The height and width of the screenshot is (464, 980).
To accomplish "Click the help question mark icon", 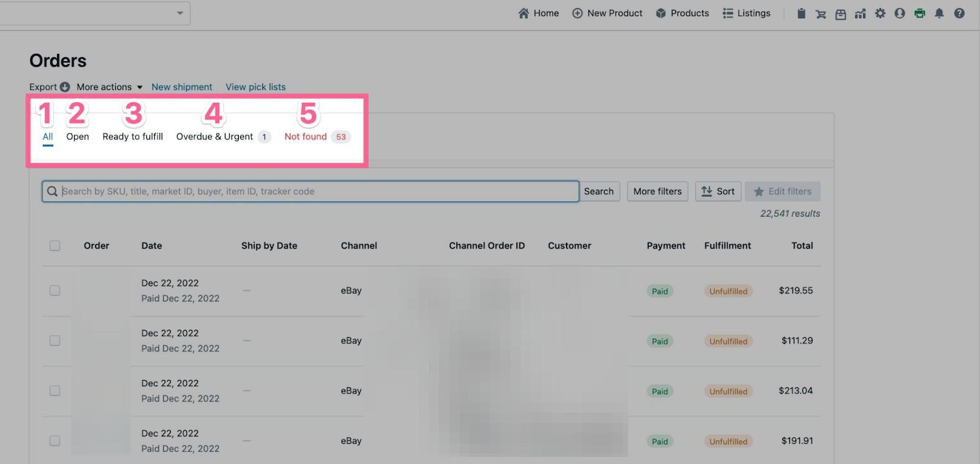I will 959,13.
